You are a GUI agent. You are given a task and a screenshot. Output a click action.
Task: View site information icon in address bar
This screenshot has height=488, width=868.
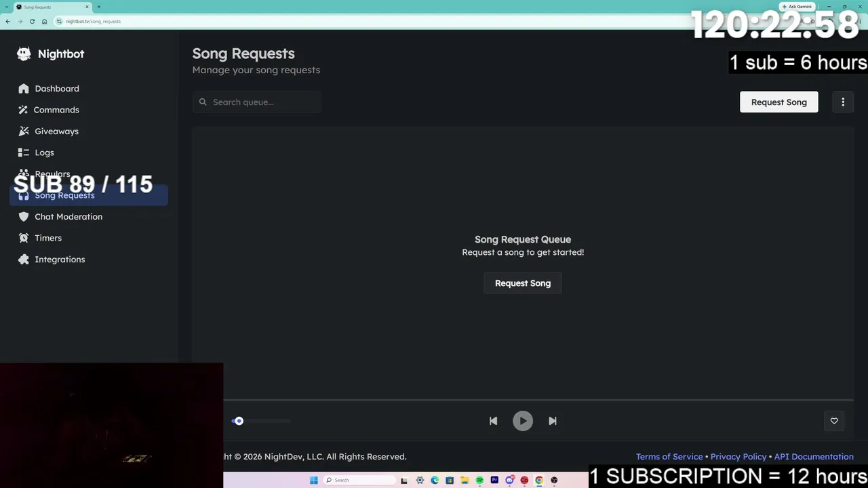coord(60,21)
